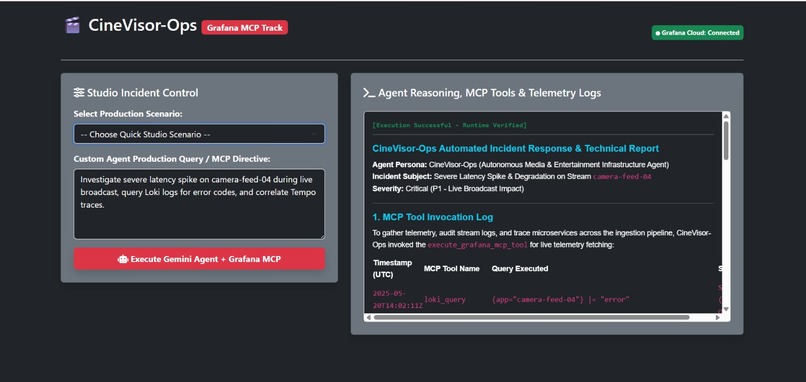Click Execute Gemini Agent + Grafana MCP button

(199, 259)
